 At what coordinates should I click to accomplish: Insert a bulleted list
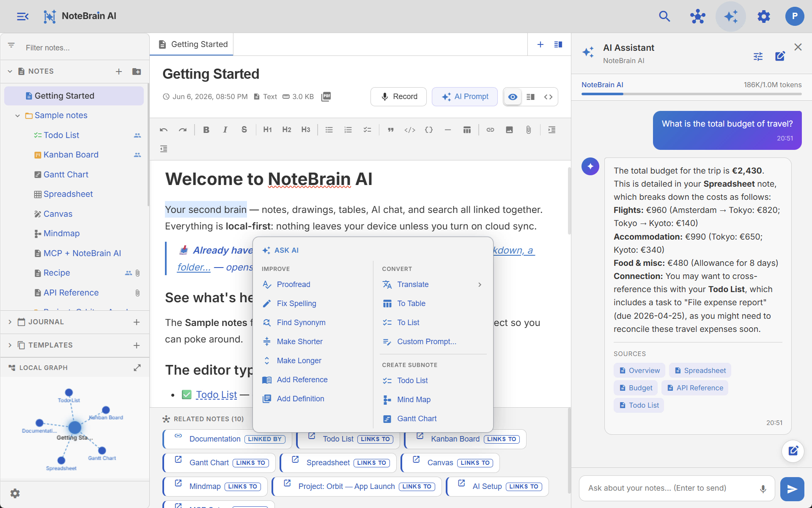click(x=329, y=130)
